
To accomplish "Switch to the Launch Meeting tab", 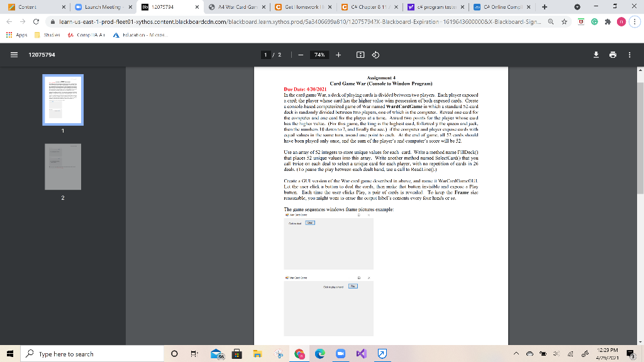I will tap(103, 7).
